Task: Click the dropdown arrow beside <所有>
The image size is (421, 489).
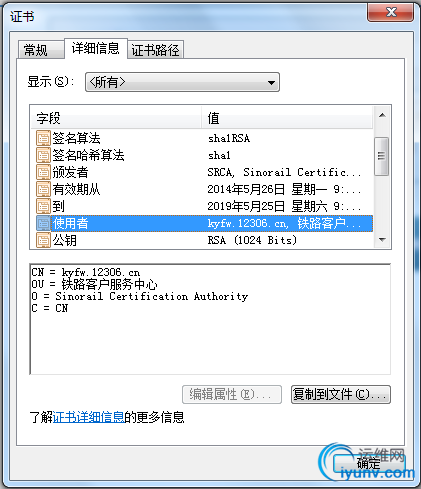Action: coord(271,82)
